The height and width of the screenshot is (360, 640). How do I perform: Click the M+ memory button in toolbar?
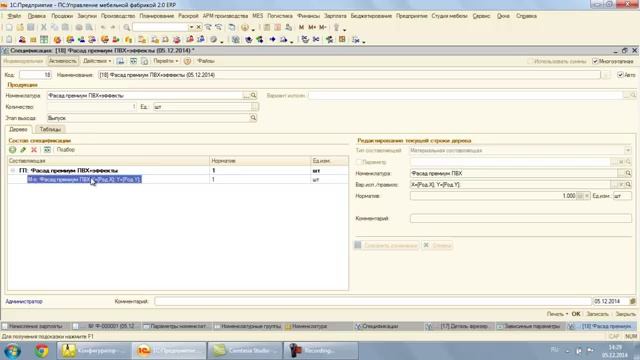tap(312, 27)
